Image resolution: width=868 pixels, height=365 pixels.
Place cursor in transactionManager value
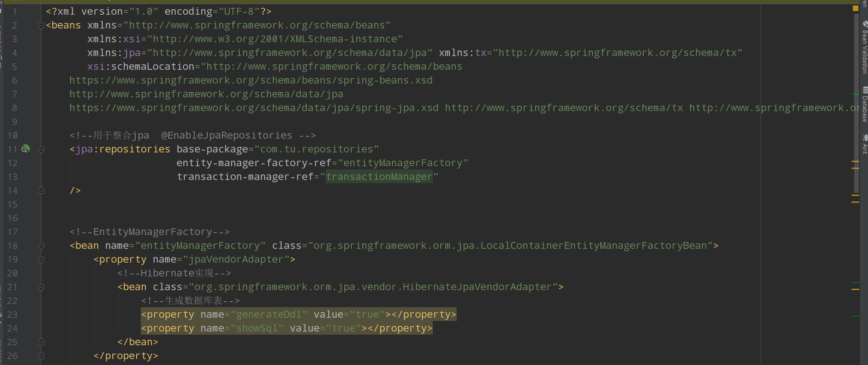tap(379, 177)
